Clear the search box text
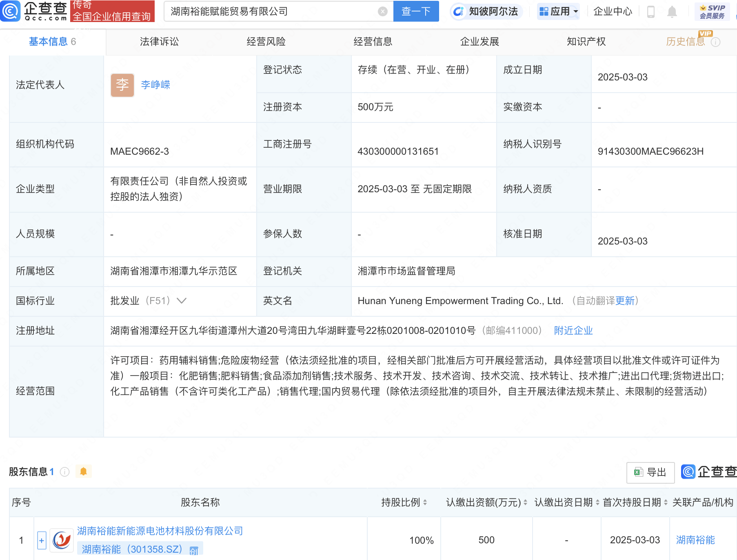The height and width of the screenshot is (560, 737). (382, 11)
